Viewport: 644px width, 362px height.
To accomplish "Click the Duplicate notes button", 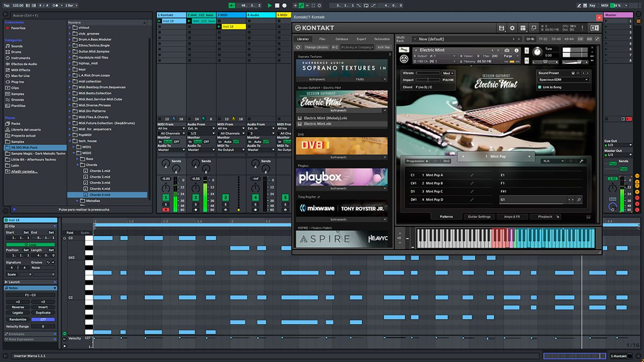I will coord(43,313).
